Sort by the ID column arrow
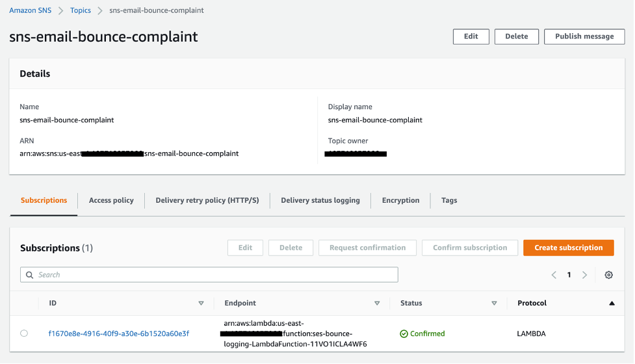635x364 pixels. click(x=201, y=304)
